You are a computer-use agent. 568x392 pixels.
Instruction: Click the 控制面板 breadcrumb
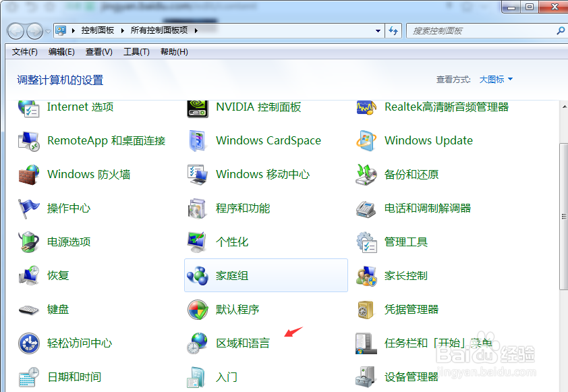98,30
